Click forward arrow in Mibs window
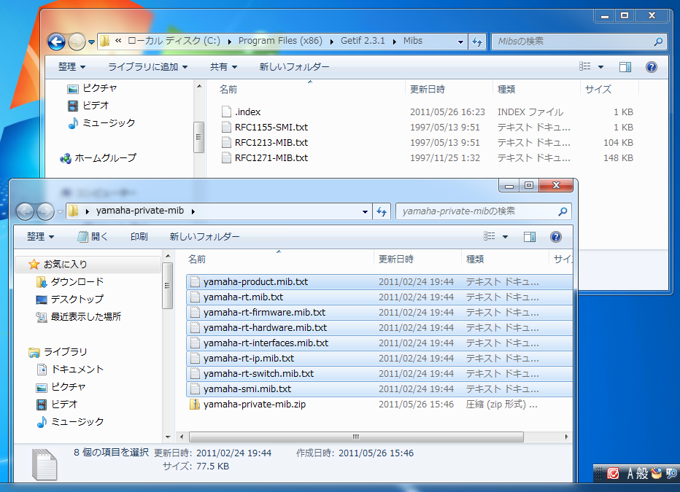680x492 pixels. (77, 42)
